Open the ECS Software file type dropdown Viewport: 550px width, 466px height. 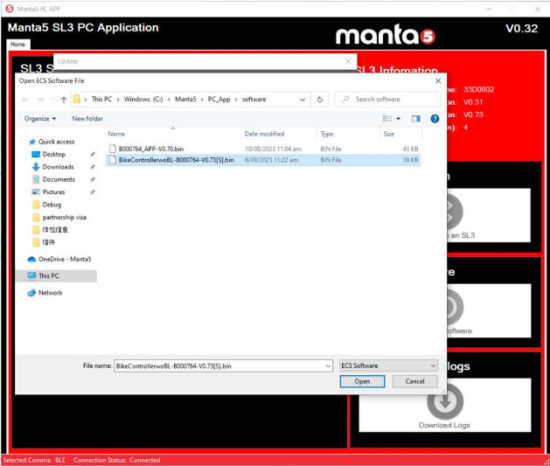coord(389,366)
